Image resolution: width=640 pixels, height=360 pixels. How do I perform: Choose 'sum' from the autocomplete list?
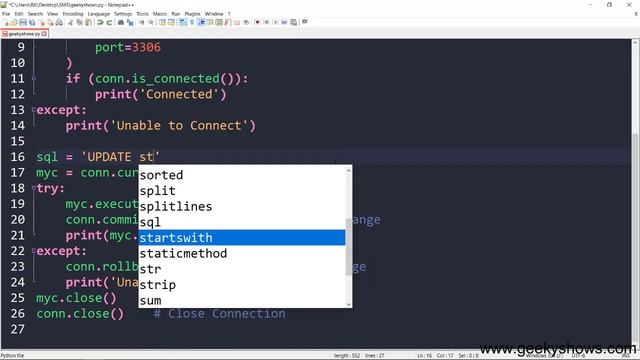click(x=242, y=300)
